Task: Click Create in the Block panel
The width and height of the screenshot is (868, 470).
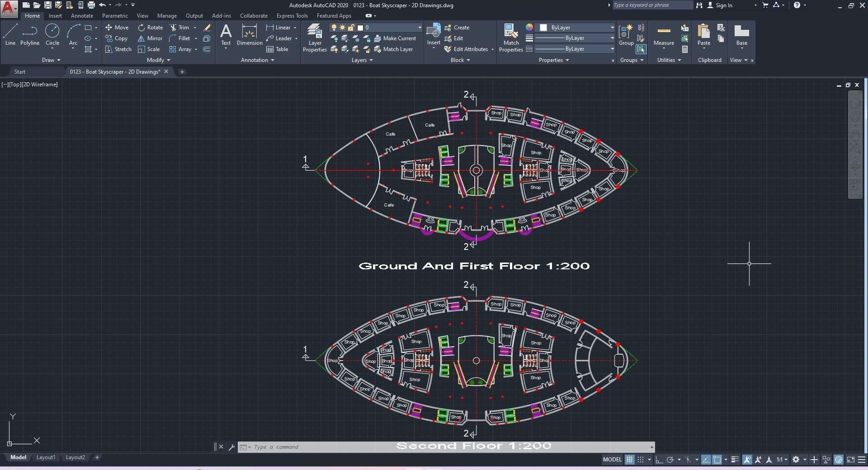Action: [457, 28]
